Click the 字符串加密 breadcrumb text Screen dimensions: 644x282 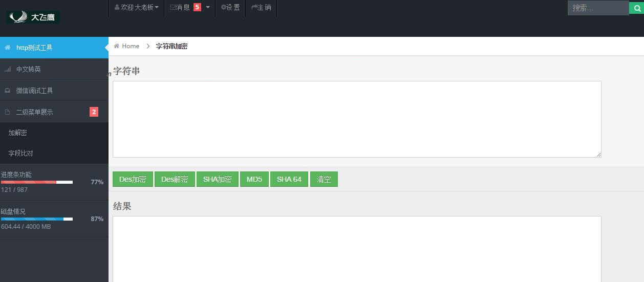pyautogui.click(x=171, y=46)
